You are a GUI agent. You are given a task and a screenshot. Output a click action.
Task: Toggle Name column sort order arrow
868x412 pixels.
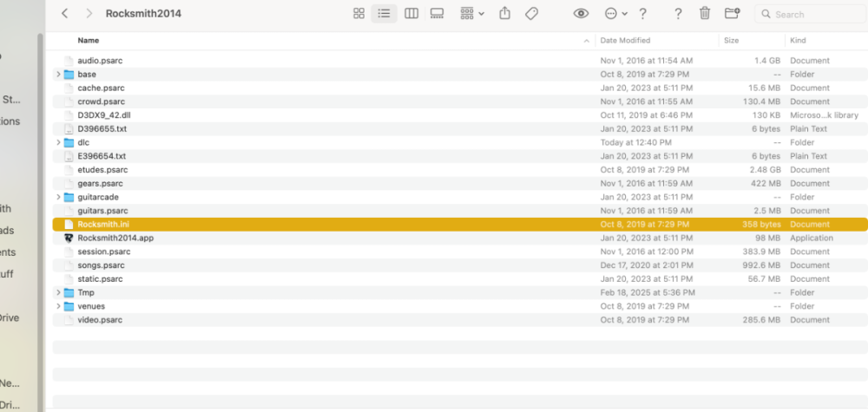click(x=587, y=41)
